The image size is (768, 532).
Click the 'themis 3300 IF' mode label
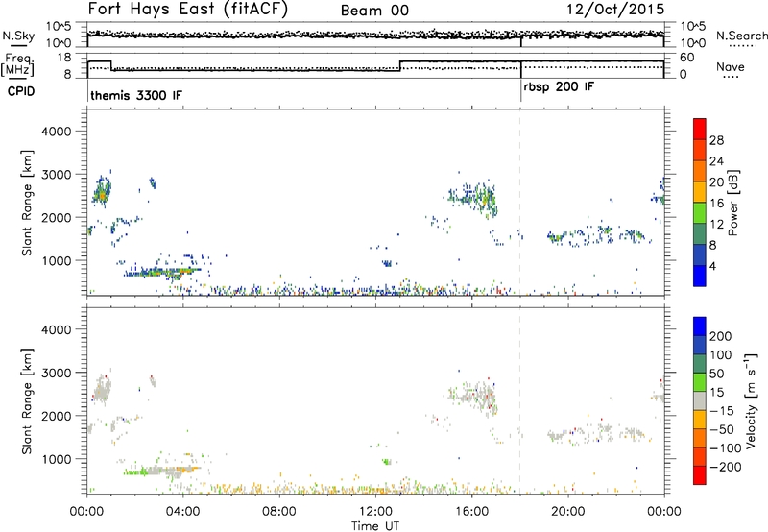(136, 95)
